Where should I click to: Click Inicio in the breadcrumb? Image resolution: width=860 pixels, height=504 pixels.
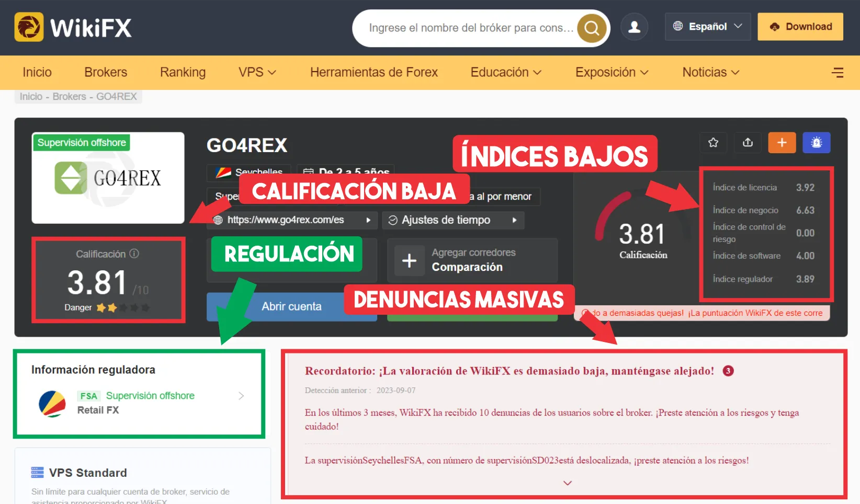click(31, 96)
